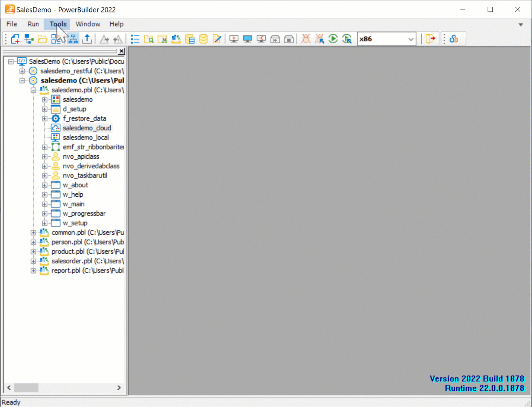
Task: Toggle the System Tree toolbar button
Action: (x=73, y=39)
